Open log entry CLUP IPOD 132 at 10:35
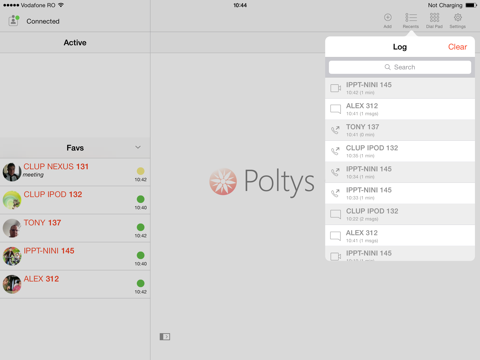480x360 pixels. (400, 151)
